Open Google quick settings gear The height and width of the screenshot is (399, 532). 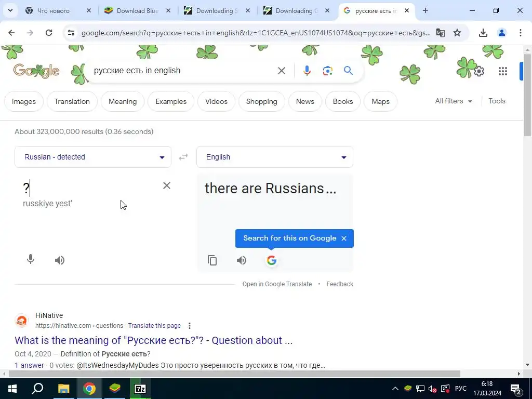[x=478, y=71]
